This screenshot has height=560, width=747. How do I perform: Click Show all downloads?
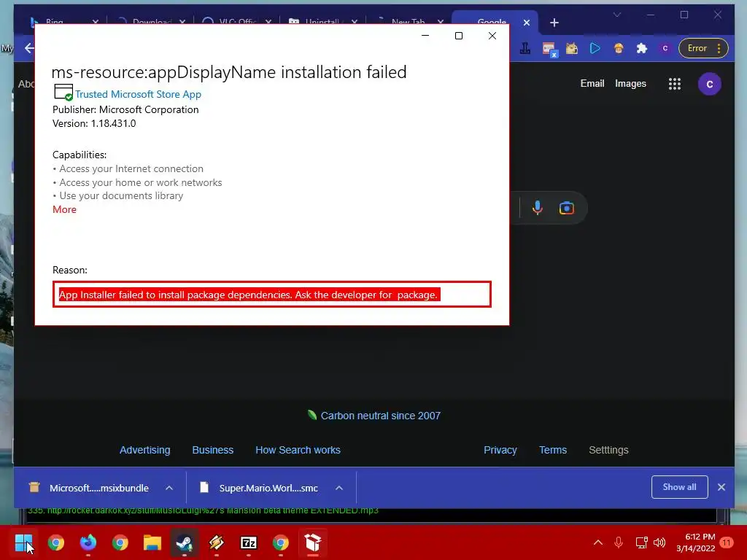tap(679, 486)
